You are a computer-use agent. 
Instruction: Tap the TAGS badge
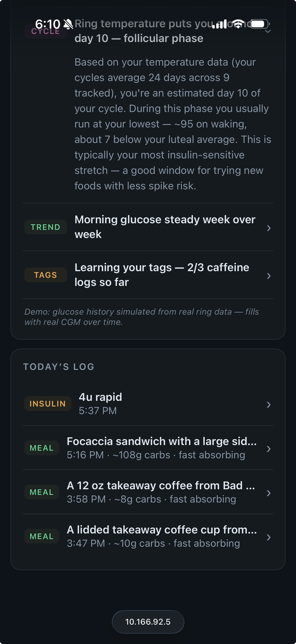[45, 275]
